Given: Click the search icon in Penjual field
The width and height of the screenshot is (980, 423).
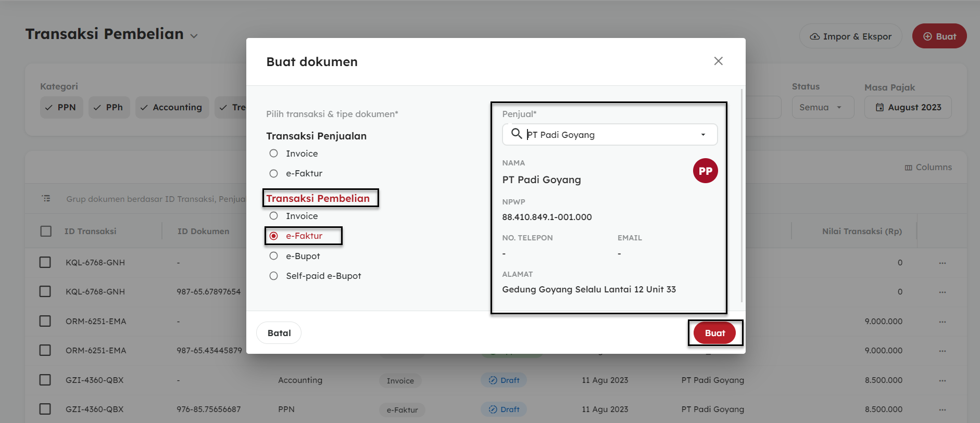Looking at the screenshot, I should pyautogui.click(x=516, y=134).
